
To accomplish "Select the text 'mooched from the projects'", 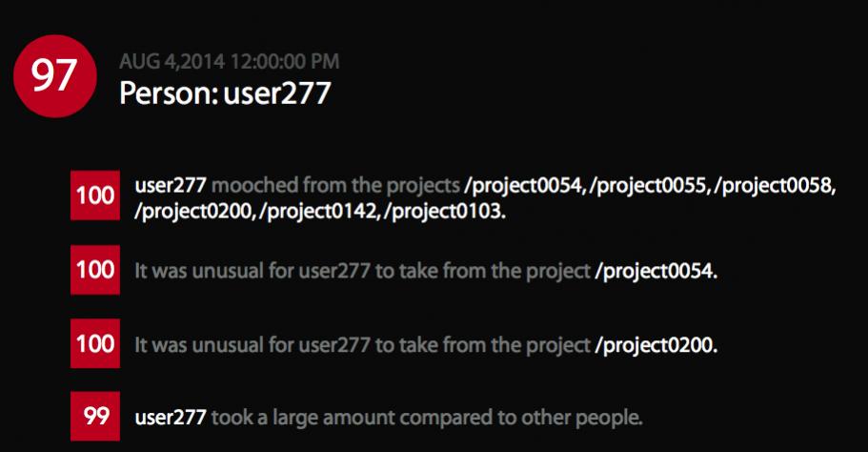I will [x=335, y=186].
